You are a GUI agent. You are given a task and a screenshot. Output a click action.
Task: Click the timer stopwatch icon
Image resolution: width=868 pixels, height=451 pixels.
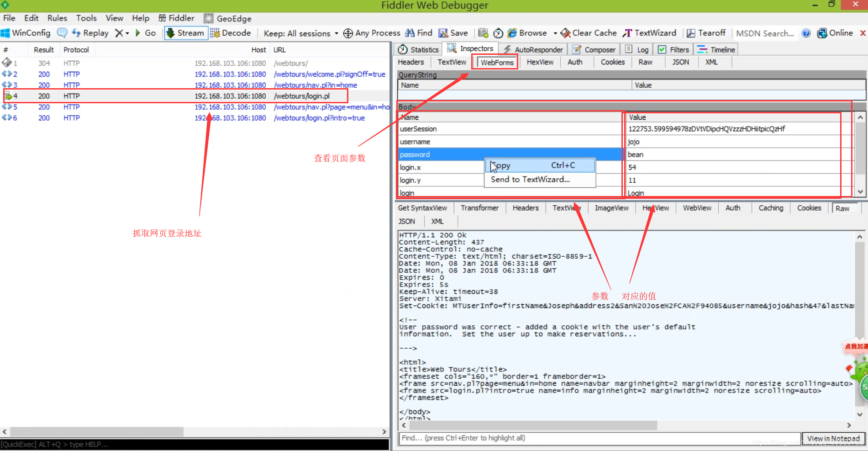coord(498,33)
